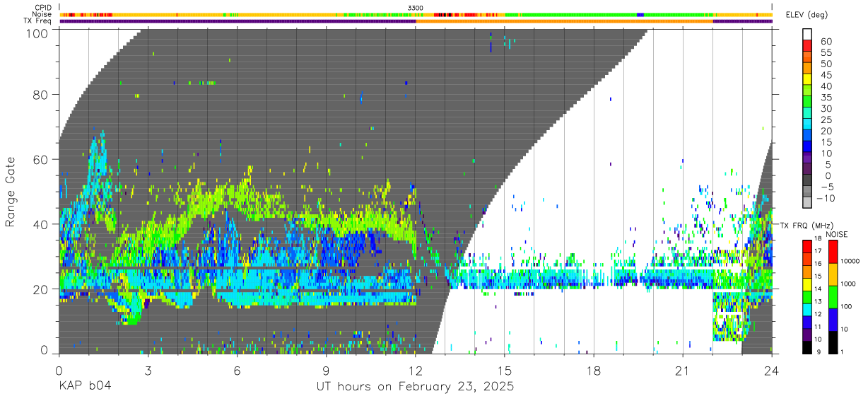Click elevation legend value 50
Image resolution: width=868 pixels, height=401 pixels.
pyautogui.click(x=826, y=64)
